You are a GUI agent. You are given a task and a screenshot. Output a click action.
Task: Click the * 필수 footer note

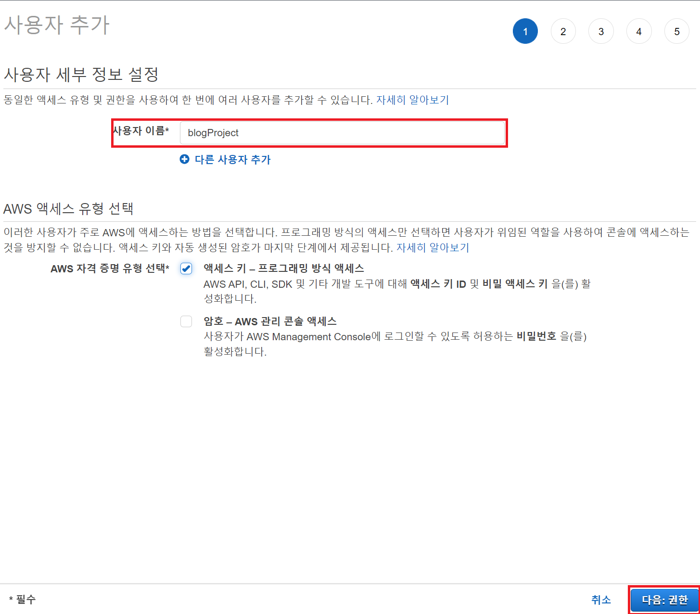click(x=22, y=600)
